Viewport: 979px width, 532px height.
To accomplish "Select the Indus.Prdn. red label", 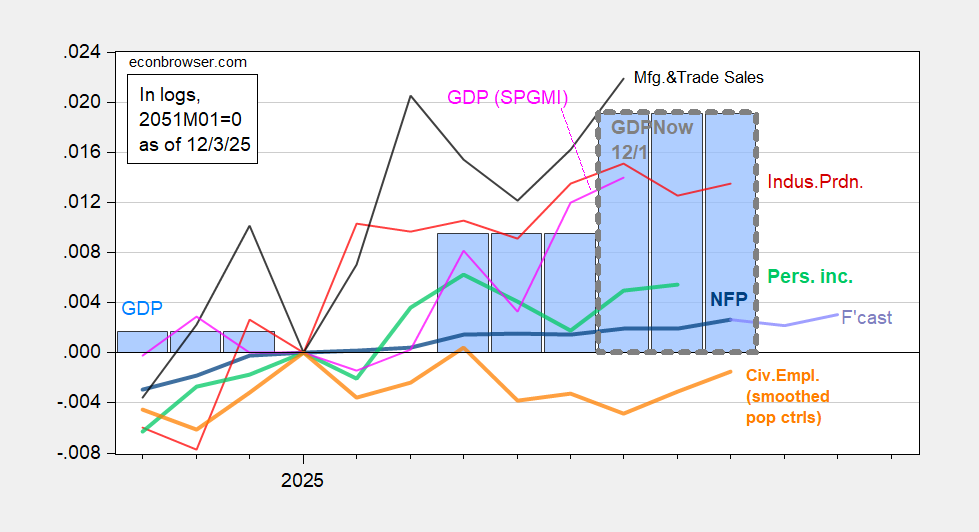I will pyautogui.click(x=815, y=183).
